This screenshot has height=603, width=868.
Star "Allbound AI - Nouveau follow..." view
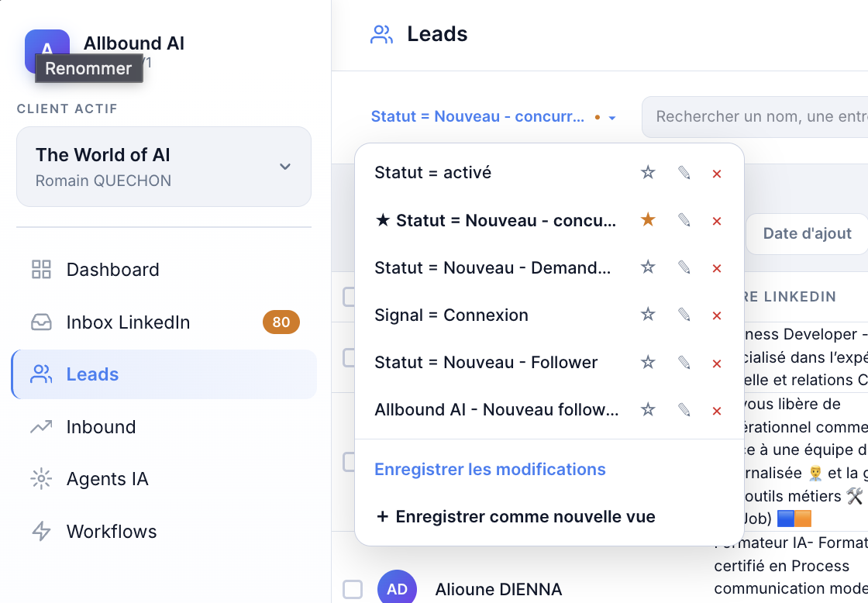[x=648, y=410]
